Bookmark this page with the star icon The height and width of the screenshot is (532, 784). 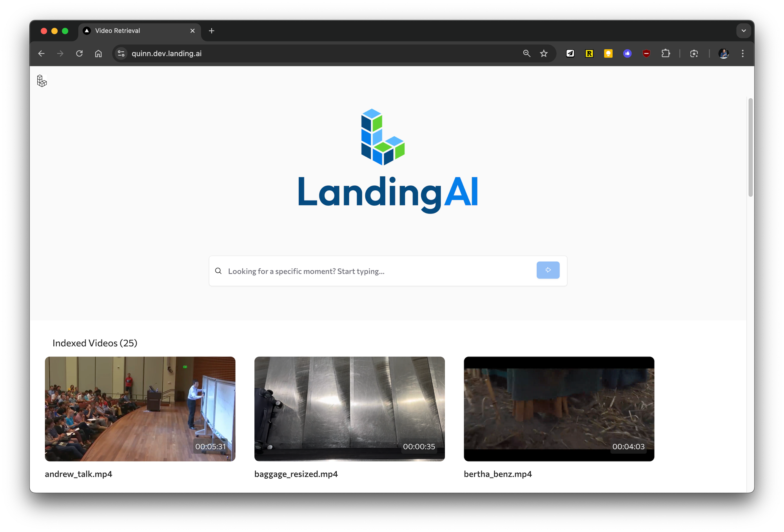544,54
